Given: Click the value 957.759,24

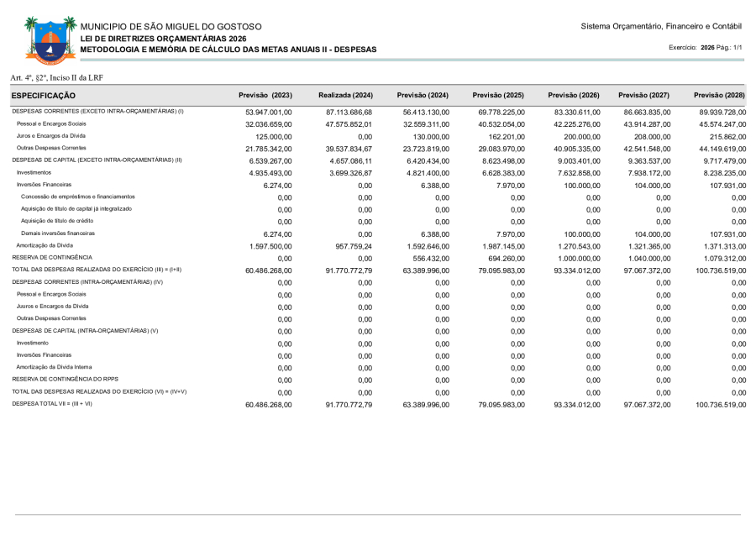Looking at the screenshot, I should click(354, 245).
